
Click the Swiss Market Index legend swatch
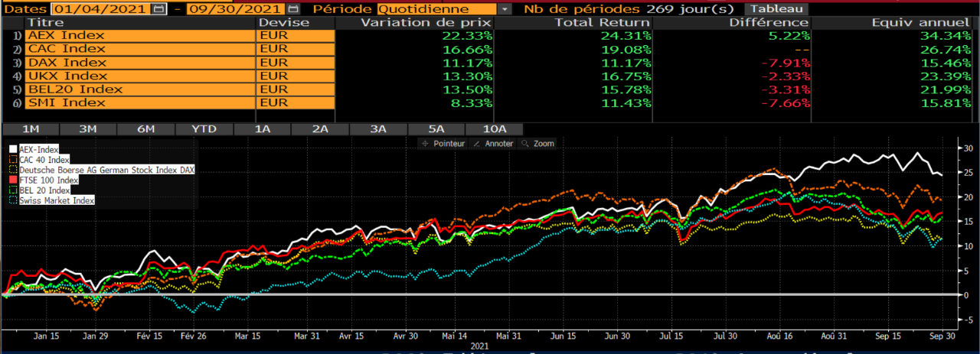point(13,200)
